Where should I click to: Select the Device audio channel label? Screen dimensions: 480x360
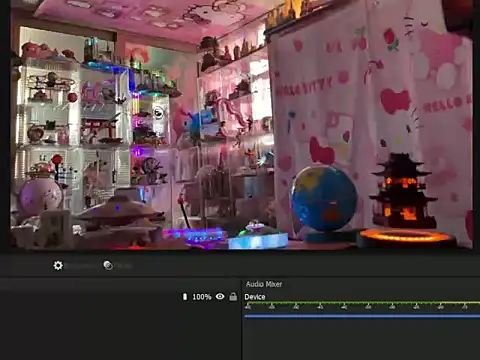255,297
